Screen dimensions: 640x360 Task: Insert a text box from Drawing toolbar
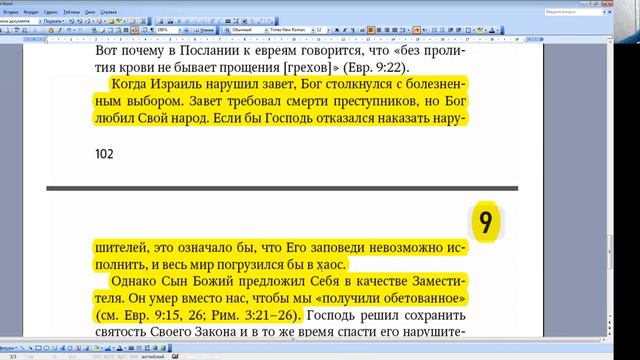(54, 348)
